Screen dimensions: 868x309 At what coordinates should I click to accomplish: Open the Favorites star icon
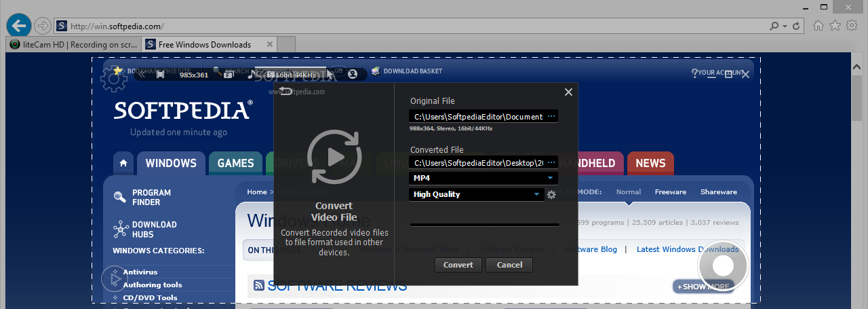pos(835,25)
